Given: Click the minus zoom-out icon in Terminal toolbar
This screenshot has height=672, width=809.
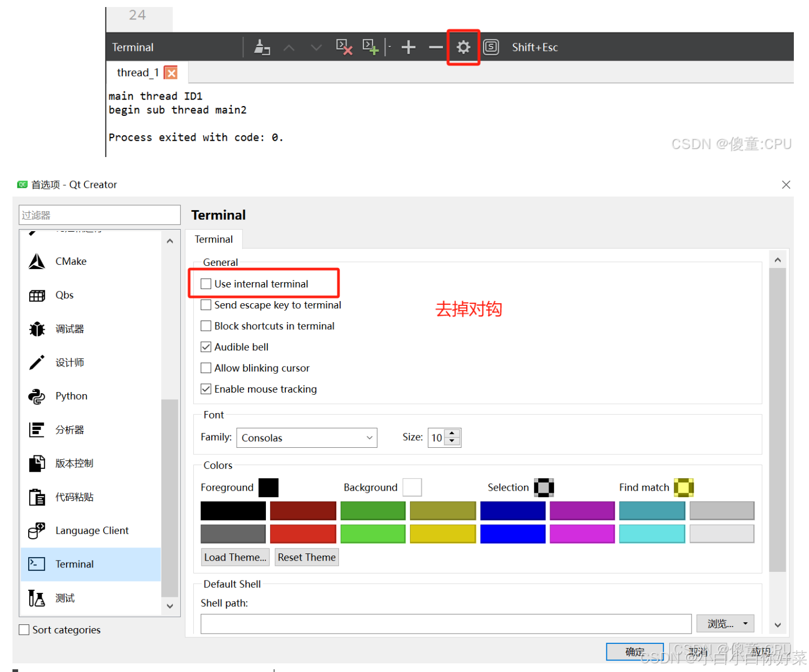Looking at the screenshot, I should tap(436, 47).
